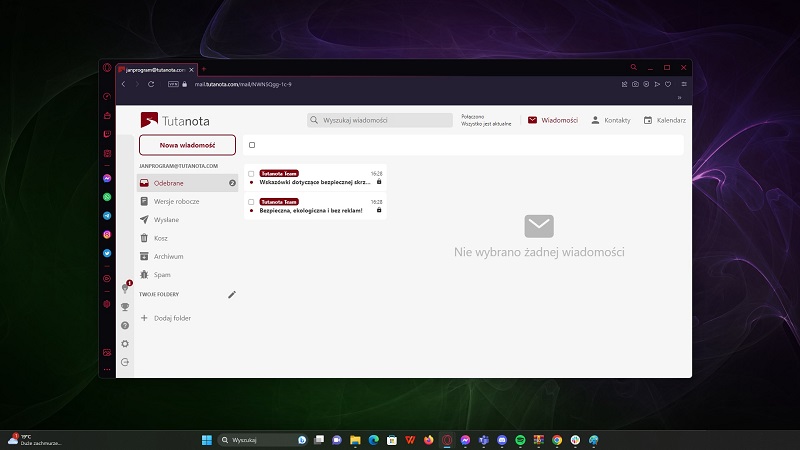
Task: Switch to the Wiadomości tab
Action: coord(553,120)
